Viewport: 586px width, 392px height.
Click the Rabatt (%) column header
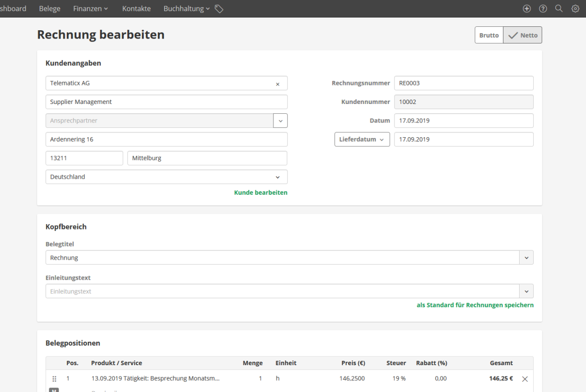432,363
